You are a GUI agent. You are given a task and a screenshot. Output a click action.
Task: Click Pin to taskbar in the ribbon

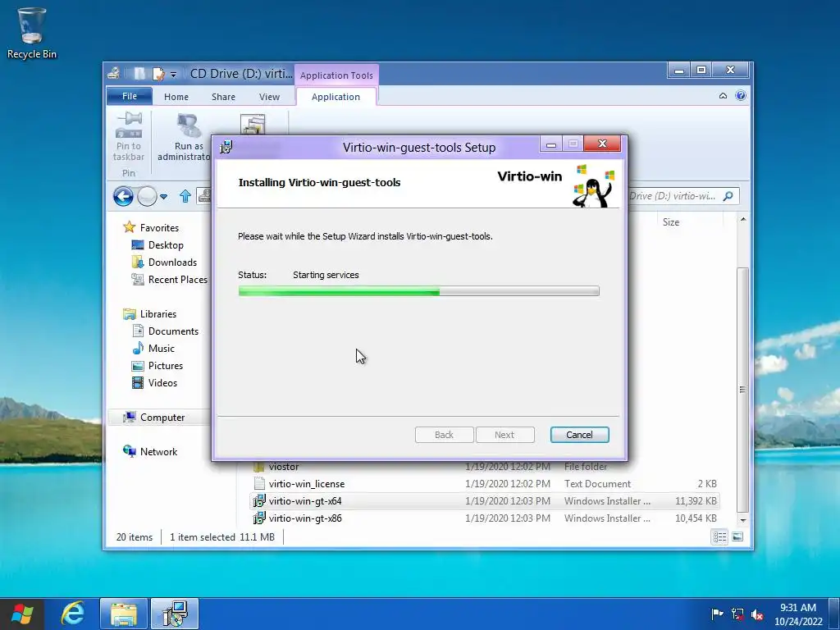pyautogui.click(x=129, y=137)
